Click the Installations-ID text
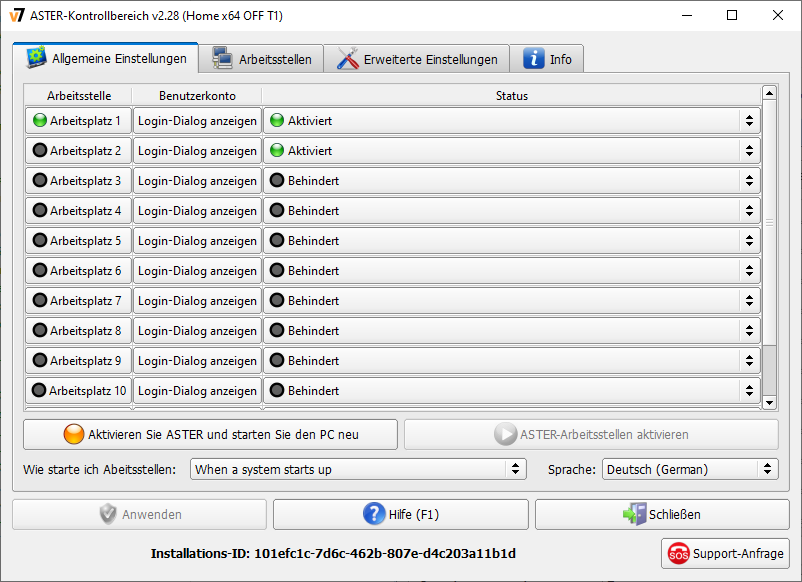Viewport: 802px width, 582px height. [x=333, y=553]
